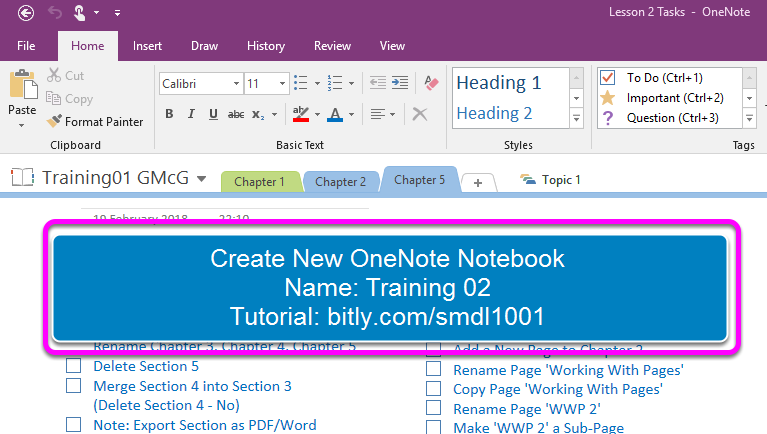
Task: Open bullet list style dropdown arrow
Action: tap(317, 84)
